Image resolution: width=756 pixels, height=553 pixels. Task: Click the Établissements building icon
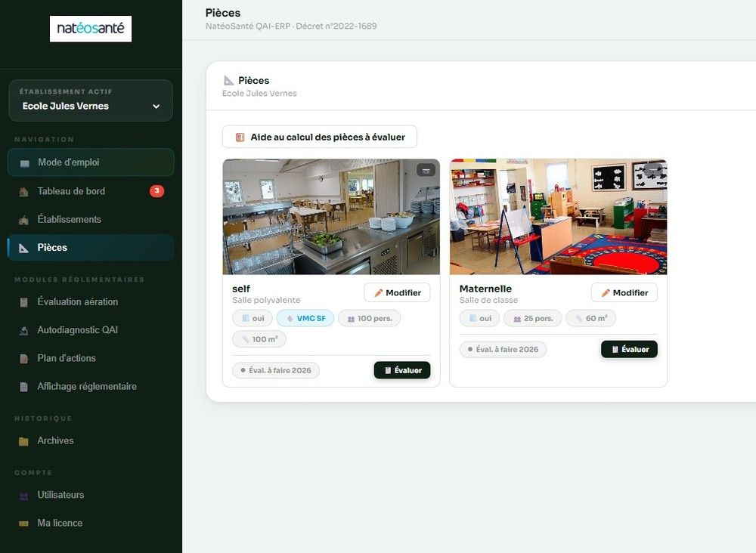tap(23, 220)
